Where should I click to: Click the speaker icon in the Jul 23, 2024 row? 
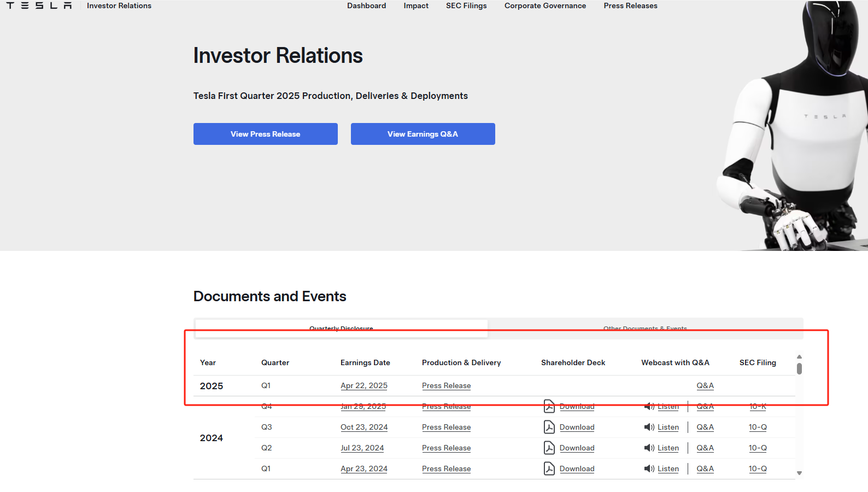pos(649,448)
